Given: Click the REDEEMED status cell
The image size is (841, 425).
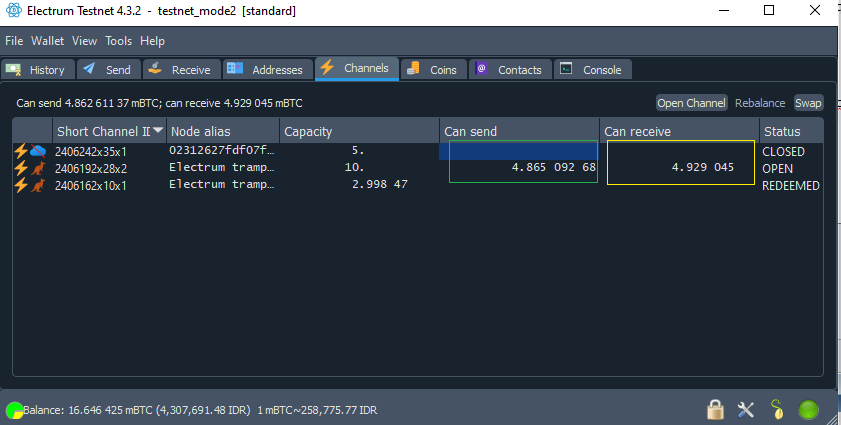Looking at the screenshot, I should pos(791,186).
